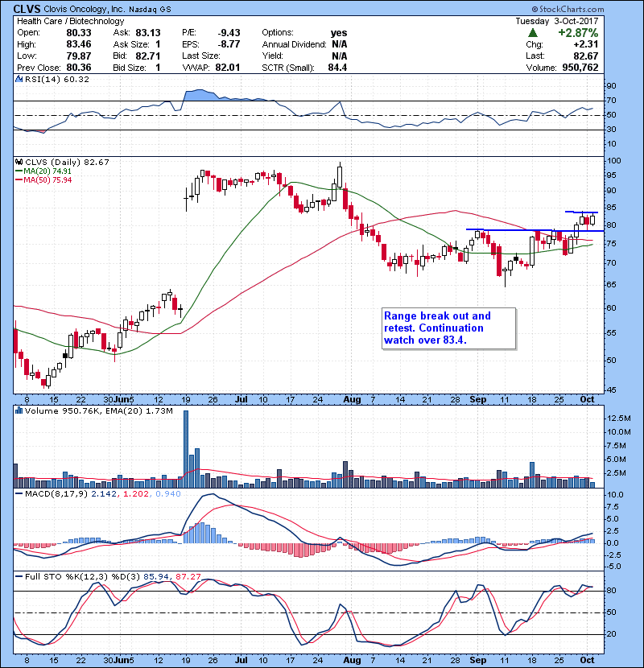Click the Last price 82.67 in header
The width and height of the screenshot is (644, 668).
(585, 56)
